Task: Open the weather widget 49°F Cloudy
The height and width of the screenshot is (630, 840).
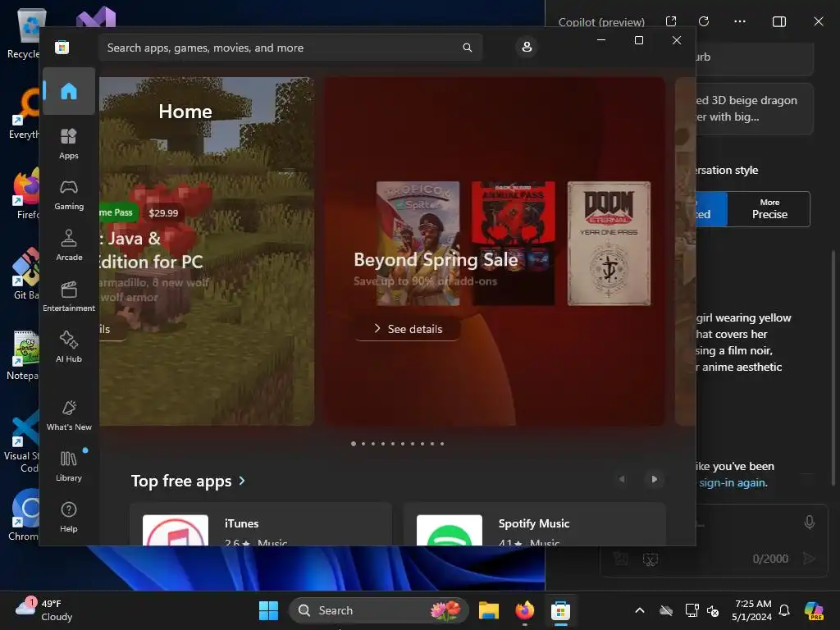Action: click(x=45, y=610)
